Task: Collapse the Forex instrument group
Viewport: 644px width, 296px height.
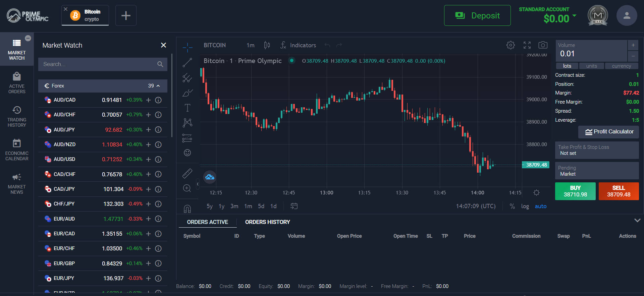Action: coord(158,86)
